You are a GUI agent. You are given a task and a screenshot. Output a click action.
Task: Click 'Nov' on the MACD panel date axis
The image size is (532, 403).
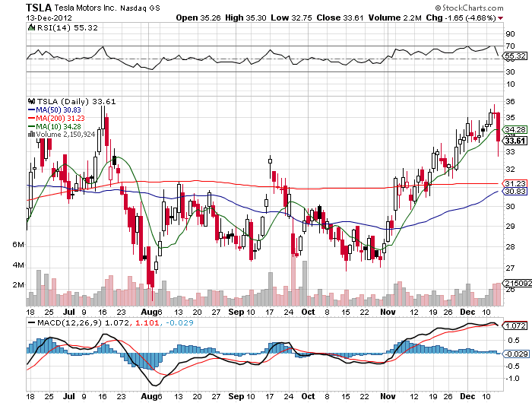coord(388,396)
